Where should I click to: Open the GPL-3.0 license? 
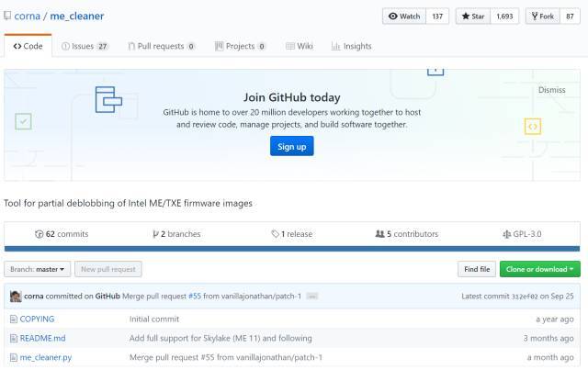click(x=522, y=234)
